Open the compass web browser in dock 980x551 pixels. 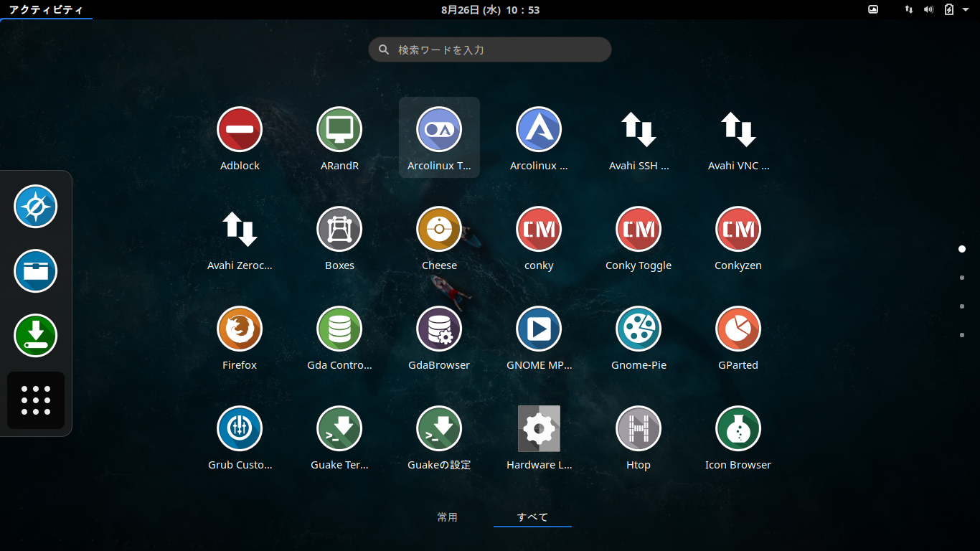click(x=36, y=207)
